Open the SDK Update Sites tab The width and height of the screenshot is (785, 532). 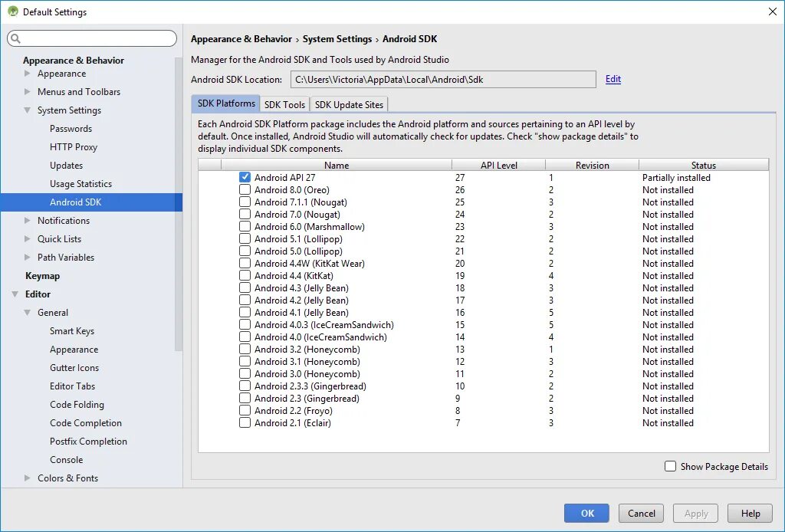click(x=349, y=104)
